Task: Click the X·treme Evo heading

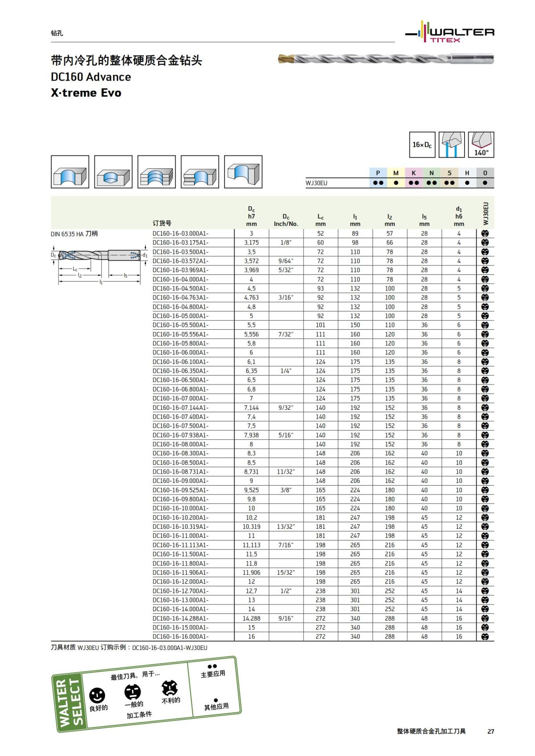Action: click(x=86, y=93)
